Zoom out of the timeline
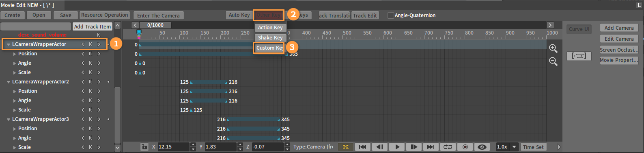644x153 pixels. tap(553, 61)
